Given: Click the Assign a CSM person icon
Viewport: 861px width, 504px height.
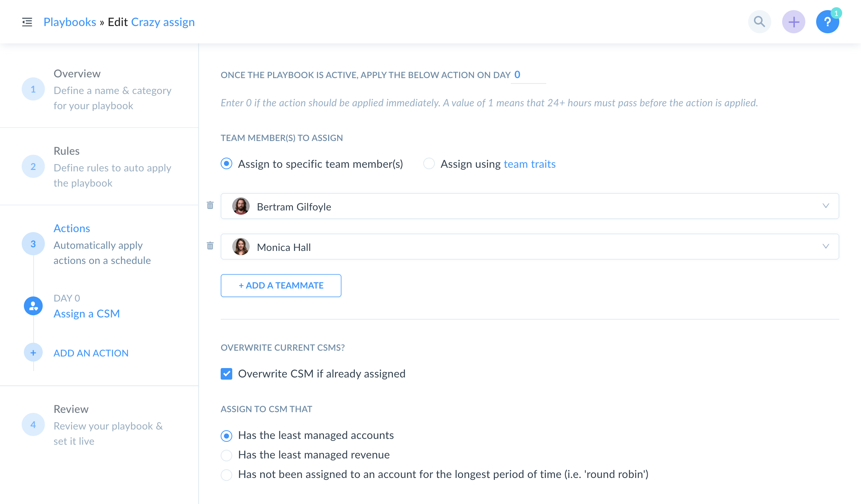Looking at the screenshot, I should pos(33,306).
